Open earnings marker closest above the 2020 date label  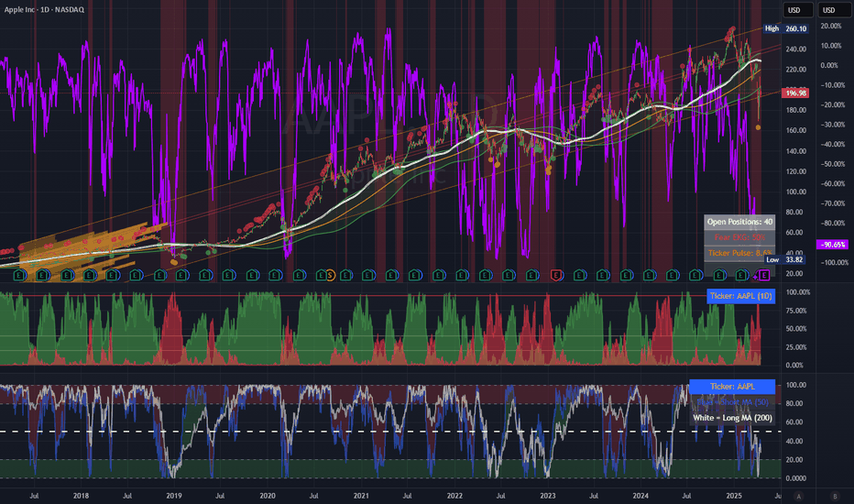pyautogui.click(x=275, y=275)
